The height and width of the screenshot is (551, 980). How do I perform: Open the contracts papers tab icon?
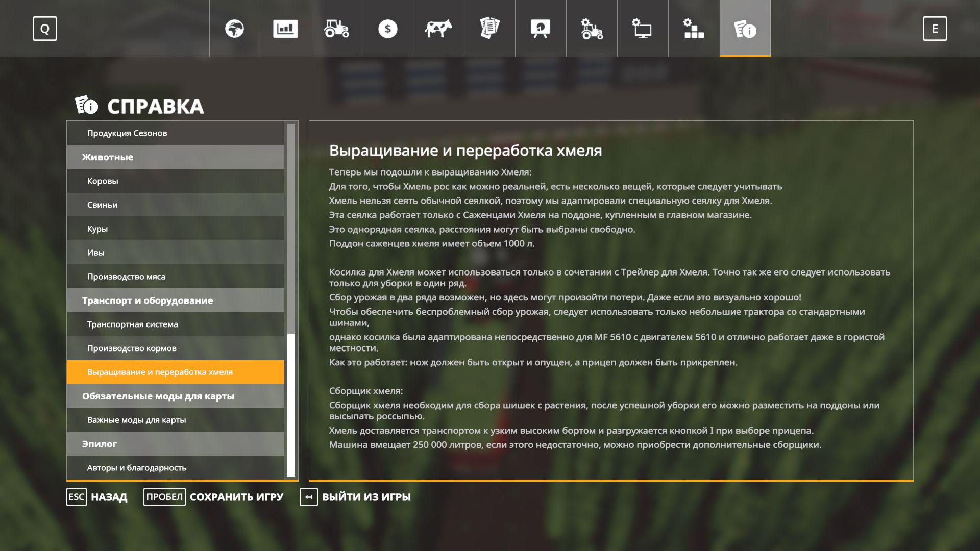point(489,29)
